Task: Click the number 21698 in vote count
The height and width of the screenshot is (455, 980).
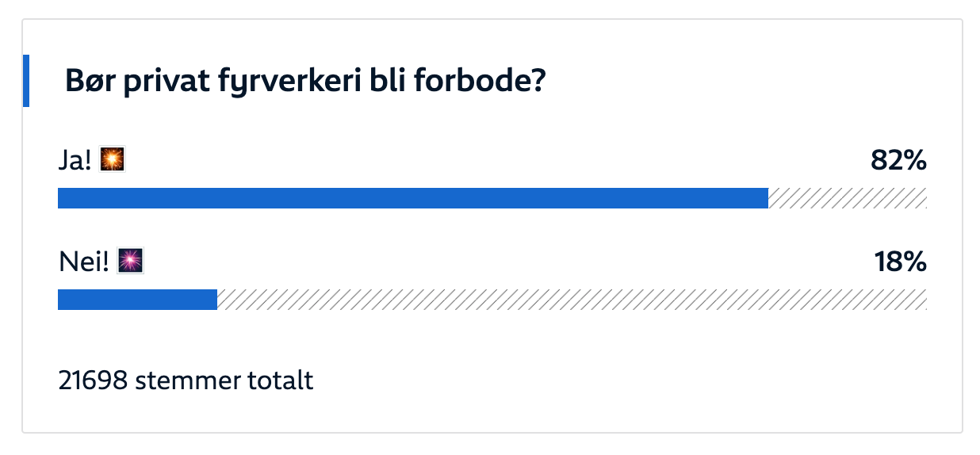Action: tap(94, 380)
